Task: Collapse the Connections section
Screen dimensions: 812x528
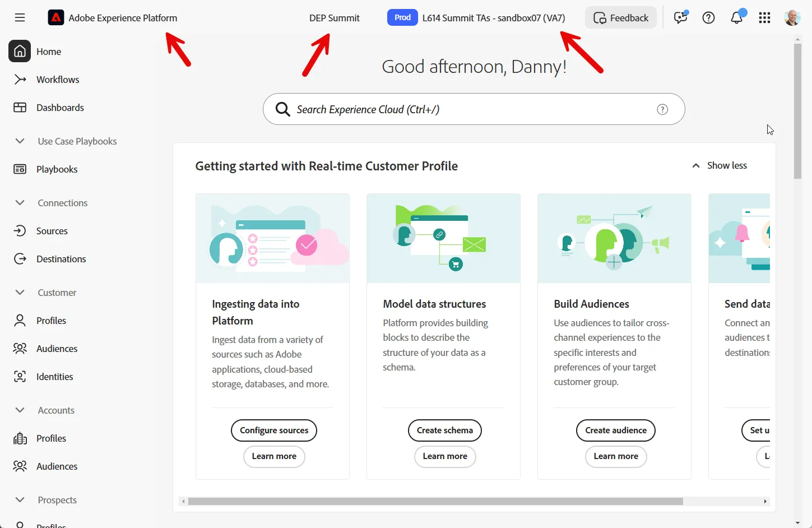Action: click(20, 203)
